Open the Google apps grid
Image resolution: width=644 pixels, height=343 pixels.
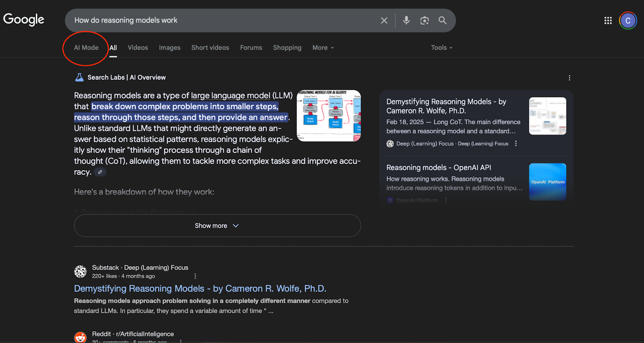(608, 21)
